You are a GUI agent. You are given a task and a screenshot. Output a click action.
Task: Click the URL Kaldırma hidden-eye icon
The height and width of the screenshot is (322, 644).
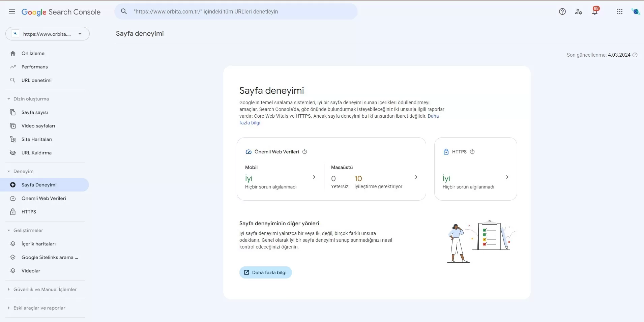coord(13,153)
